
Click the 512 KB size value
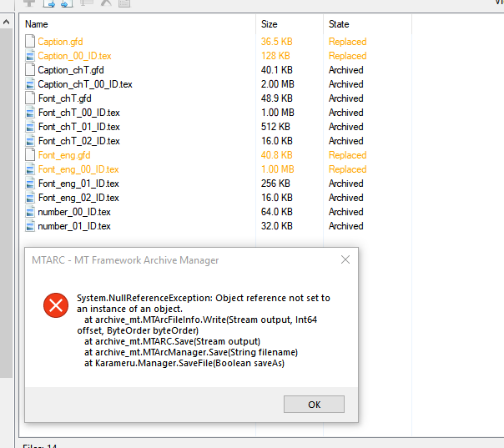275,127
